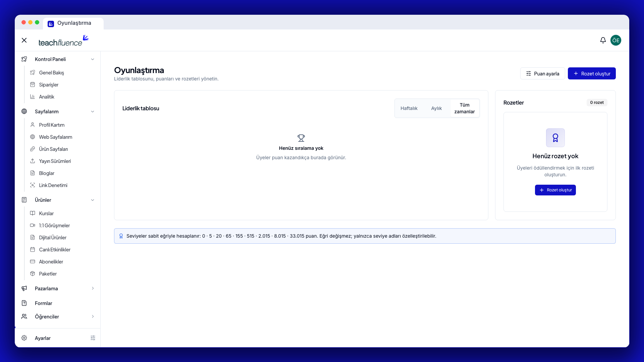
Task: Click the teachfluence logo
Action: (x=63, y=40)
